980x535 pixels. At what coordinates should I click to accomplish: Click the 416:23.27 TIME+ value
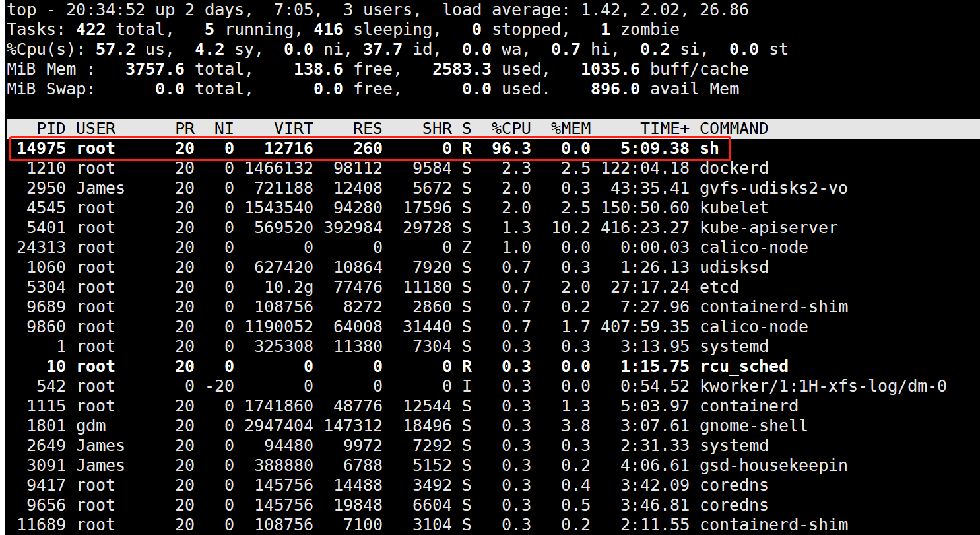tap(645, 227)
